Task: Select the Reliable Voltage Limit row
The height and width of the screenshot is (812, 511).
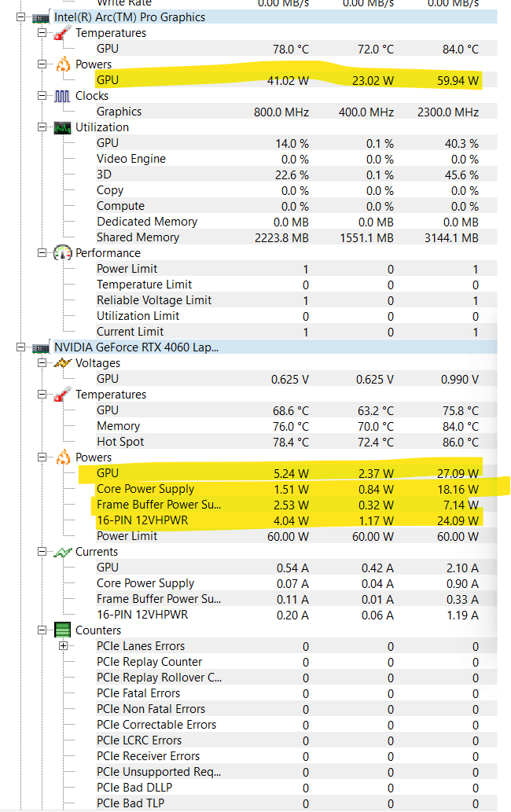Action: coord(154,300)
